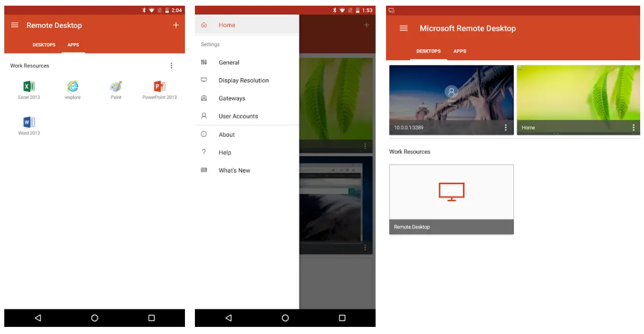Tap recent apps square on drawer phone
Screen dimensions: 644x334
point(342,318)
